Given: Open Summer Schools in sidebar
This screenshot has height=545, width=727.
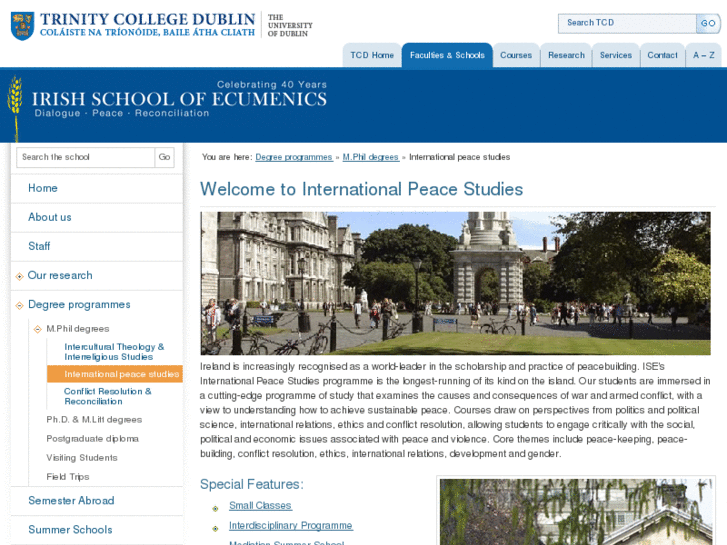Looking at the screenshot, I should [x=70, y=530].
